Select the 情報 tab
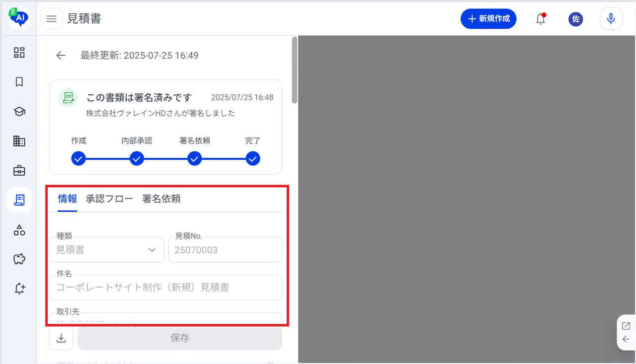636x364 pixels. coord(68,199)
